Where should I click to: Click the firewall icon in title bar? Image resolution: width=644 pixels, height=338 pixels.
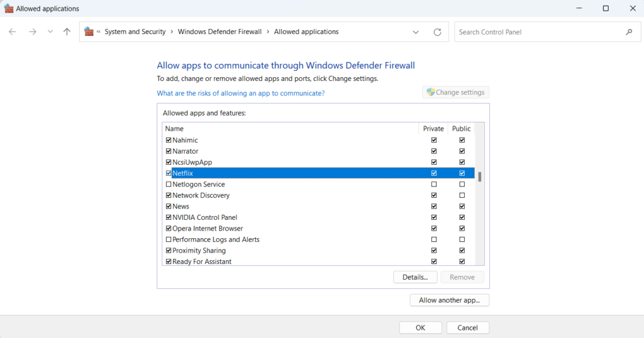(9, 9)
